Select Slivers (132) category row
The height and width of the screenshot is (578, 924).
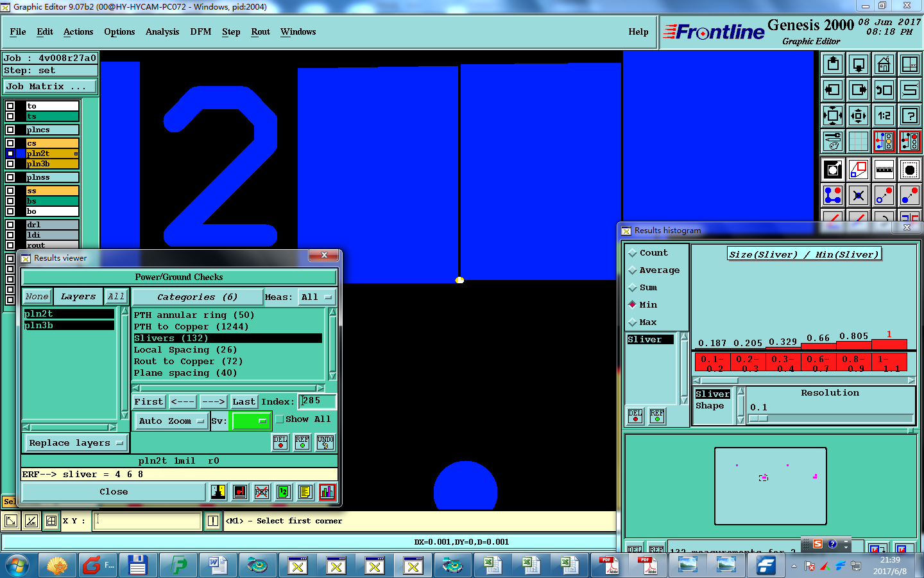pos(228,338)
